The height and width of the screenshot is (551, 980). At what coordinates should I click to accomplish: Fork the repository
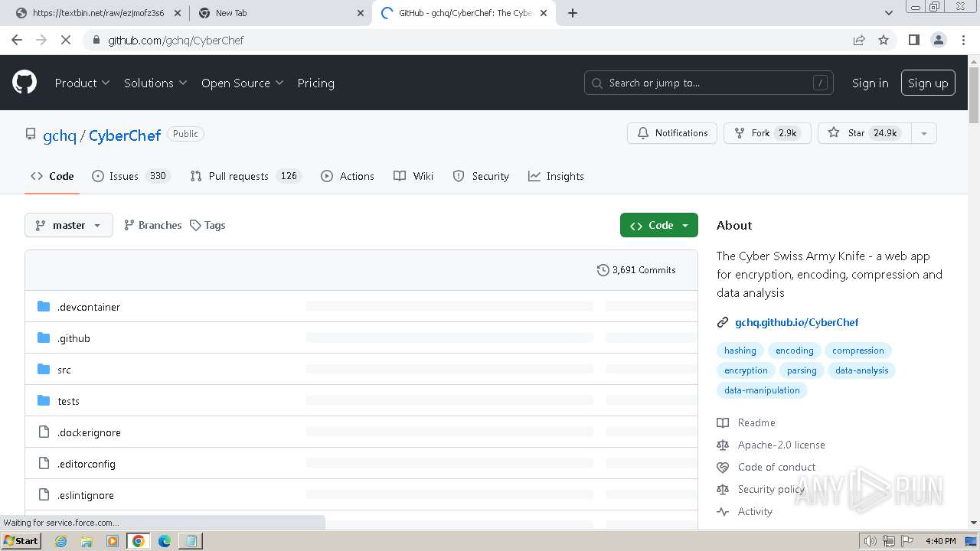click(767, 133)
